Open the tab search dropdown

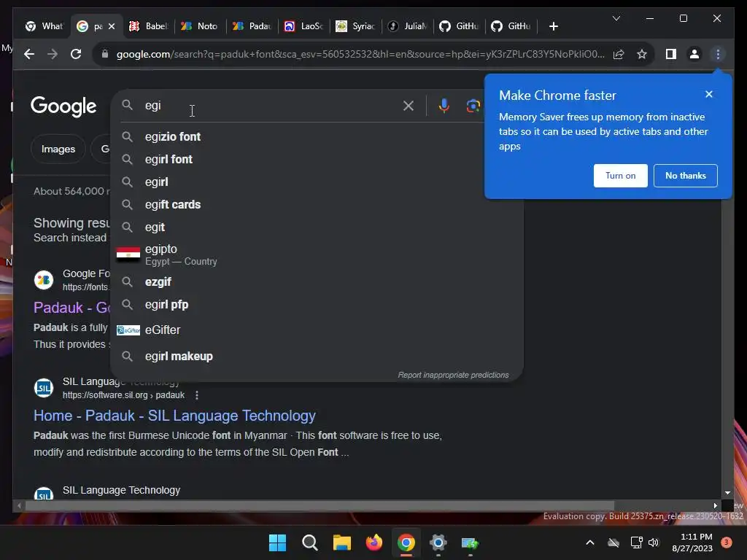616,18
